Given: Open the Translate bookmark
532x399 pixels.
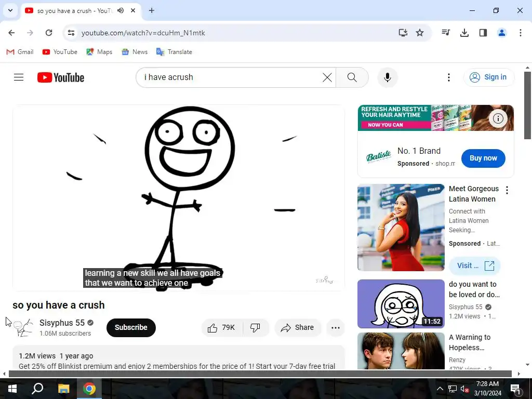Looking at the screenshot, I should (174, 52).
